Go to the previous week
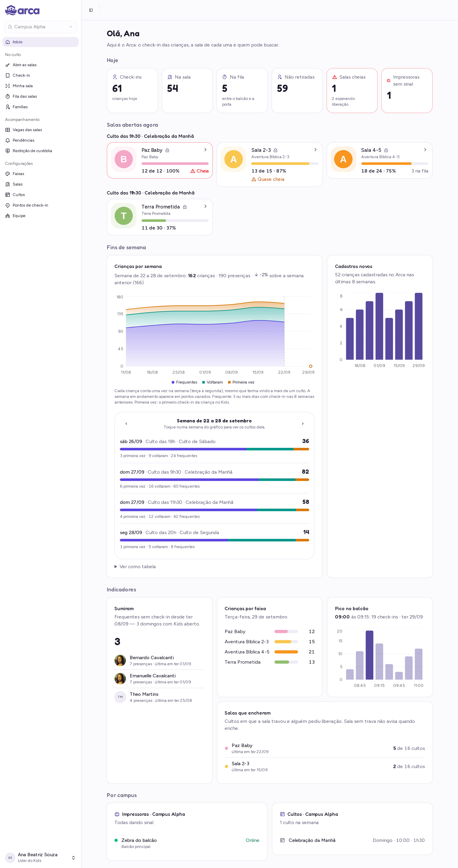 pos(126,423)
